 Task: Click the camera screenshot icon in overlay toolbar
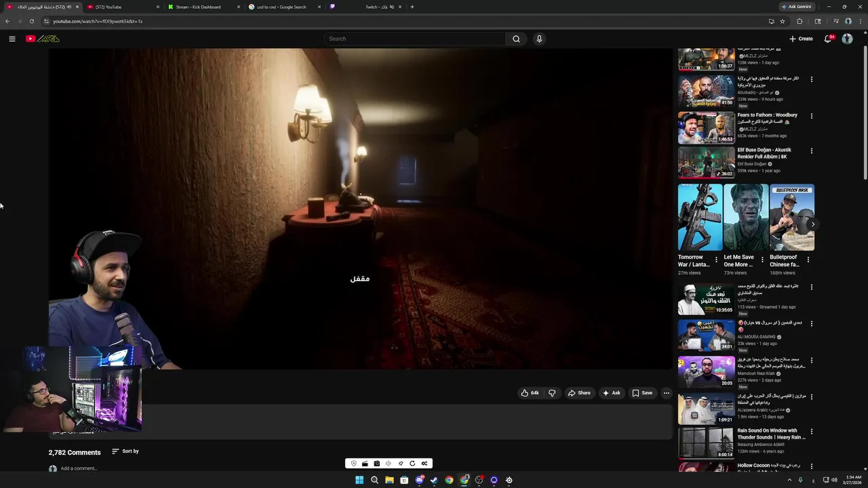click(x=377, y=464)
